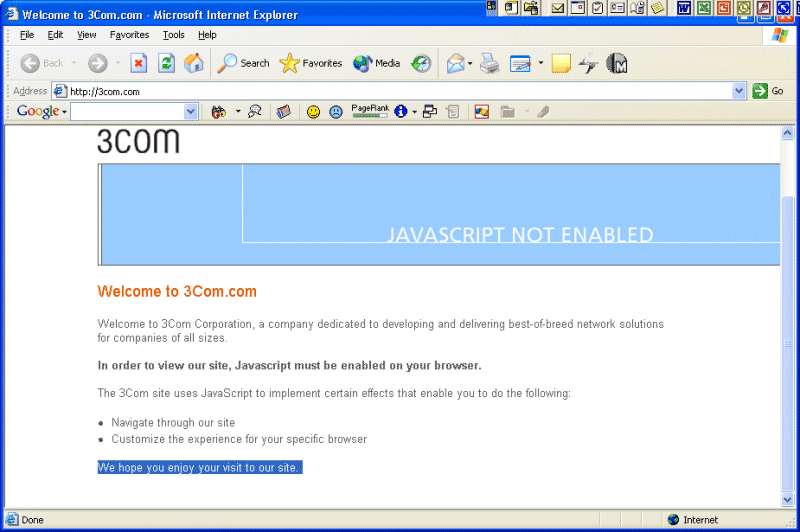Screen dimensions: 800x532
Task: Open browsing History clock icon
Action: pyautogui.click(x=421, y=63)
